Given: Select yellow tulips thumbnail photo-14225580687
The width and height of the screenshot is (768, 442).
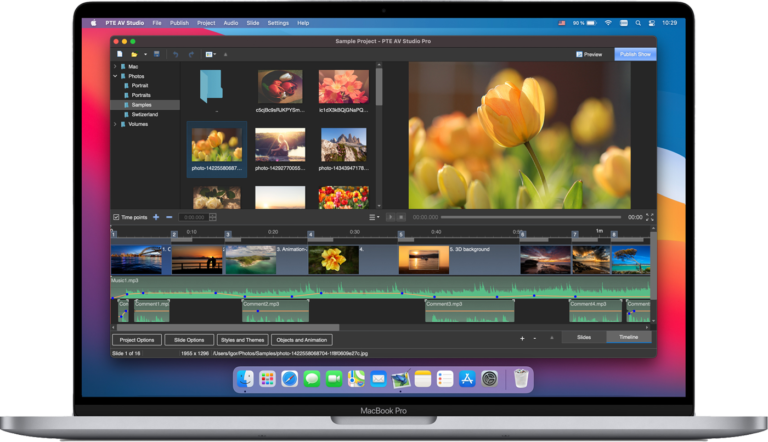Looking at the screenshot, I should pos(216,149).
